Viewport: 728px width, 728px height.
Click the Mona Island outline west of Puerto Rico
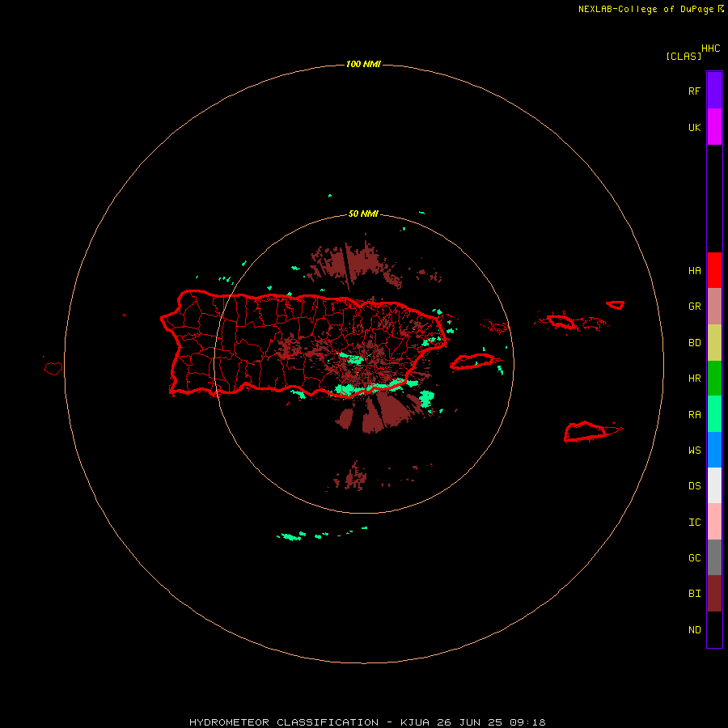pyautogui.click(x=53, y=369)
